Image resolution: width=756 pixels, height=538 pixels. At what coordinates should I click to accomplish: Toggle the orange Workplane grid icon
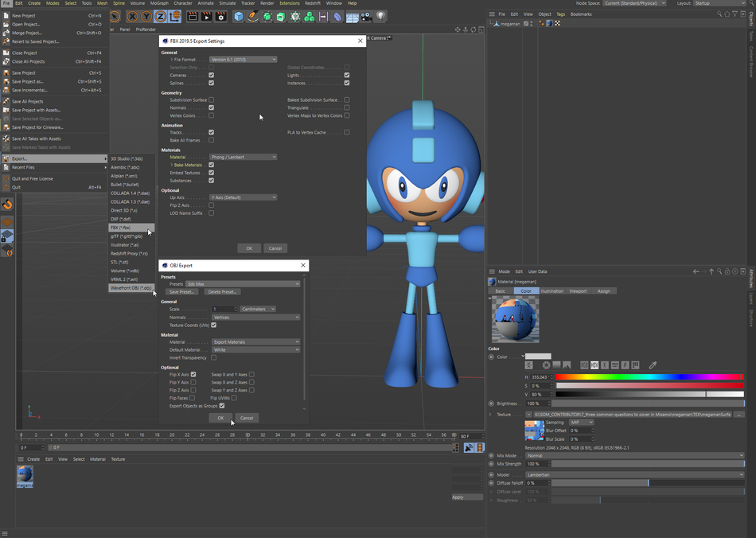click(x=7, y=221)
